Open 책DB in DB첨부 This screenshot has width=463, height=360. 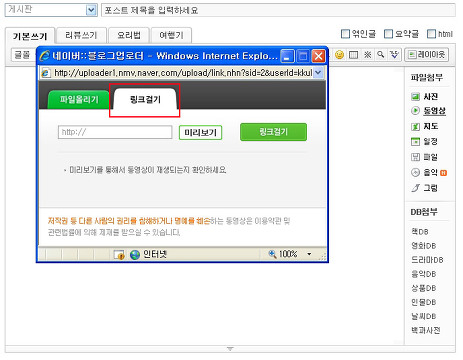[x=420, y=232]
